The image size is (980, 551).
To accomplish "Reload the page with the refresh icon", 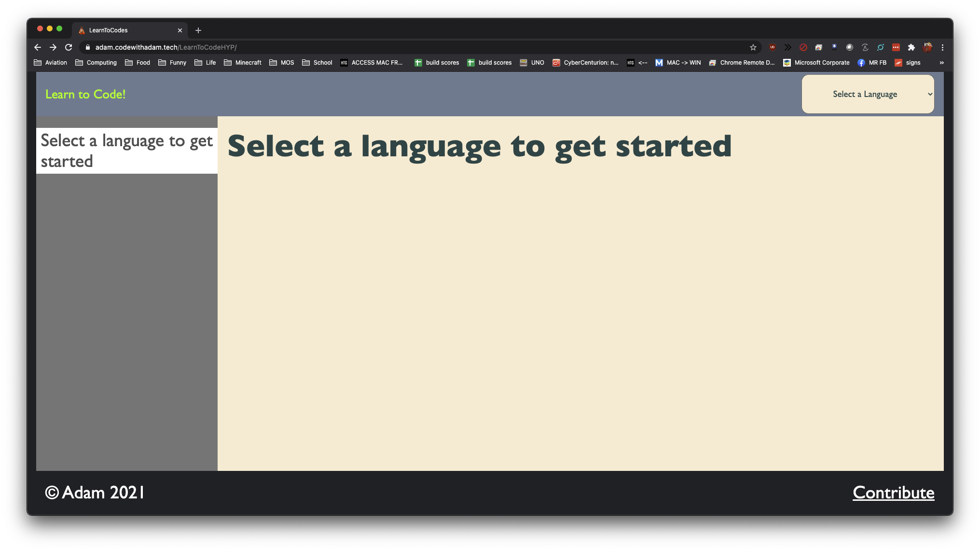I will coord(69,47).
